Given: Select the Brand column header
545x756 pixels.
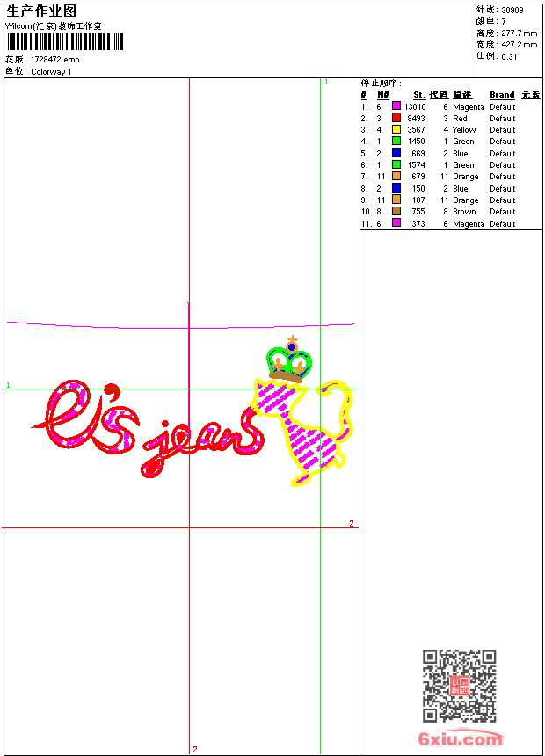Looking at the screenshot, I should pos(502,95).
